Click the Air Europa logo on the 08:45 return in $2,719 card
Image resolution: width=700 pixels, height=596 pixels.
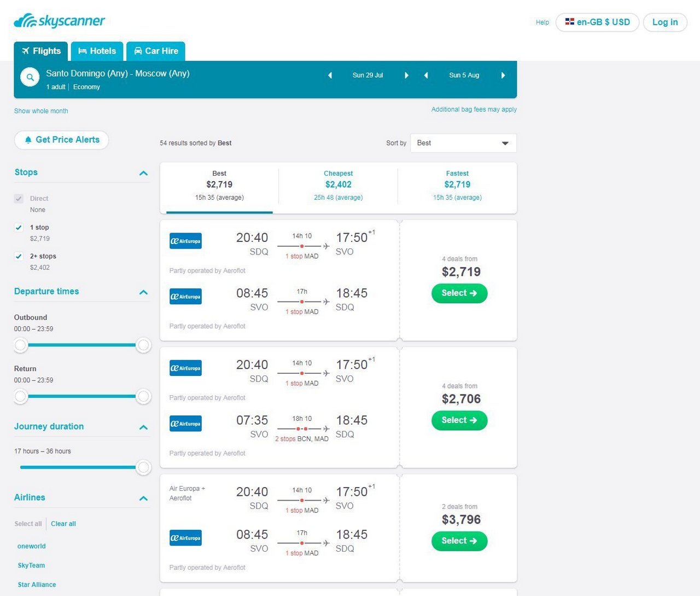(185, 297)
